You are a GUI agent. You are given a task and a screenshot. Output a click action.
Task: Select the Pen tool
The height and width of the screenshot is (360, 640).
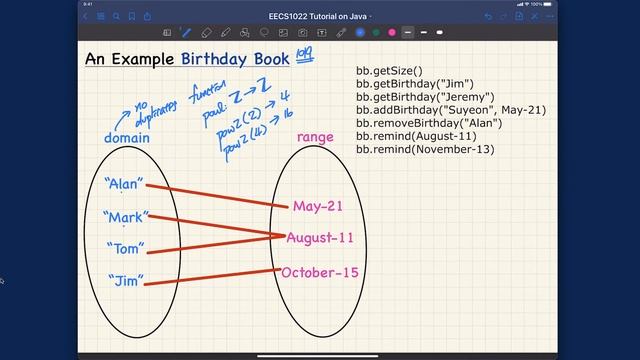[x=186, y=32]
